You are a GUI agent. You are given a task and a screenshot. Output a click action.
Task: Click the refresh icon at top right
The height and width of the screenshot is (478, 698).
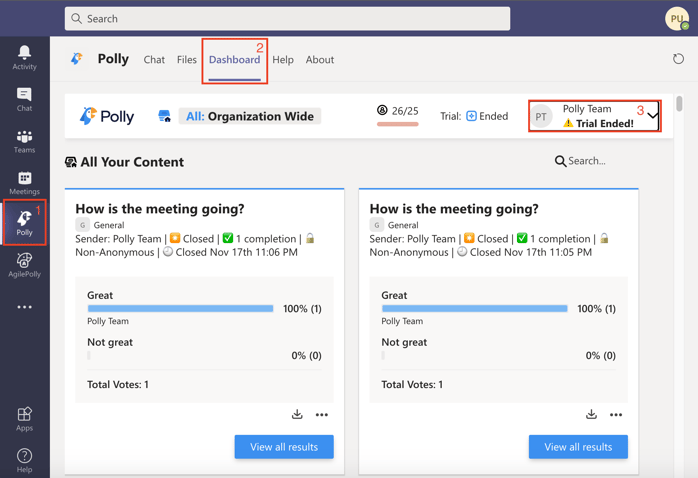pyautogui.click(x=678, y=59)
